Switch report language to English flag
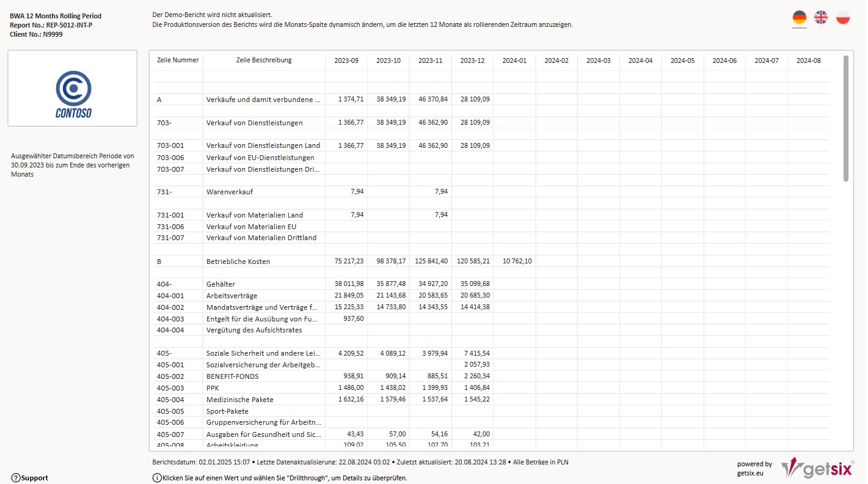 821,18
